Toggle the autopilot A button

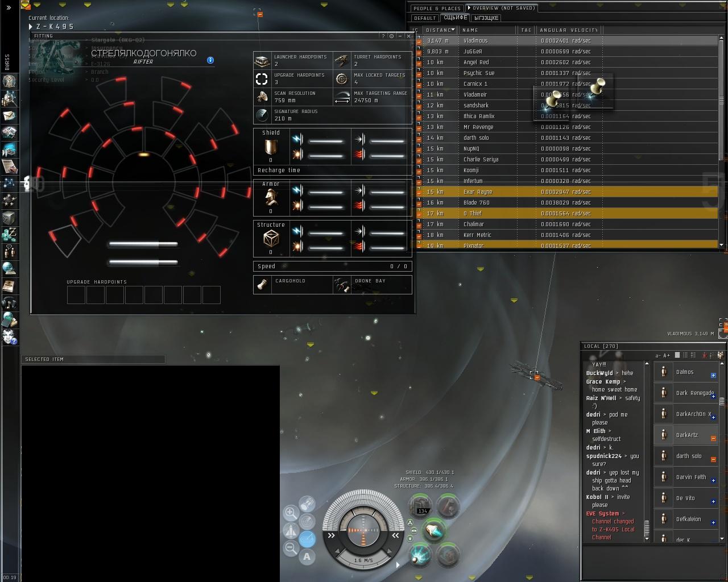point(307,556)
